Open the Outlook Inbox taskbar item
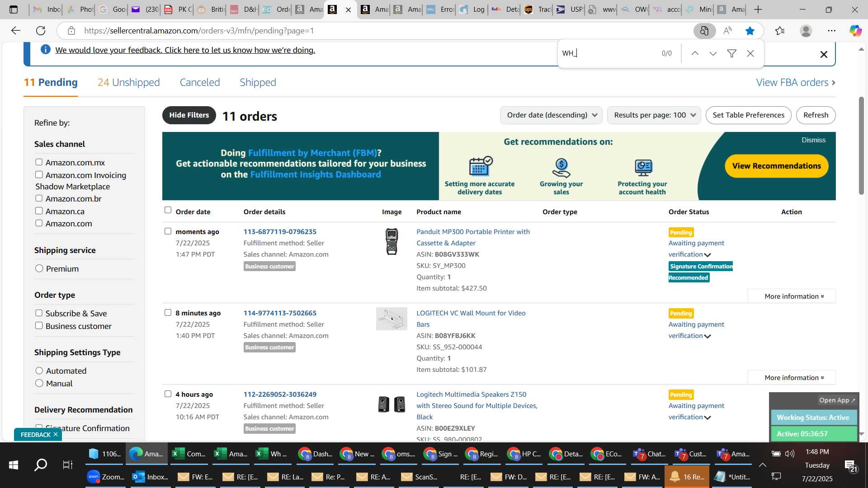868x488 pixels. [151, 477]
